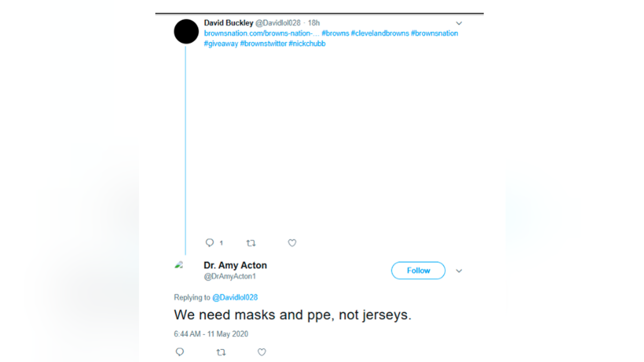Viewport: 644px width, 362px height.
Task: Click the reply icon on Dr. Amy Acton's tweet
Action: pos(179,352)
